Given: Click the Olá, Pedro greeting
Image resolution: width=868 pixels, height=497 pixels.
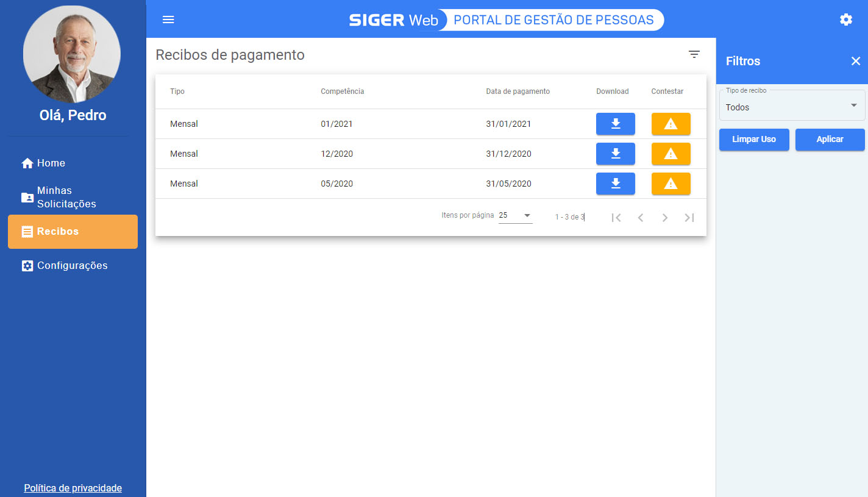Looking at the screenshot, I should (73, 115).
